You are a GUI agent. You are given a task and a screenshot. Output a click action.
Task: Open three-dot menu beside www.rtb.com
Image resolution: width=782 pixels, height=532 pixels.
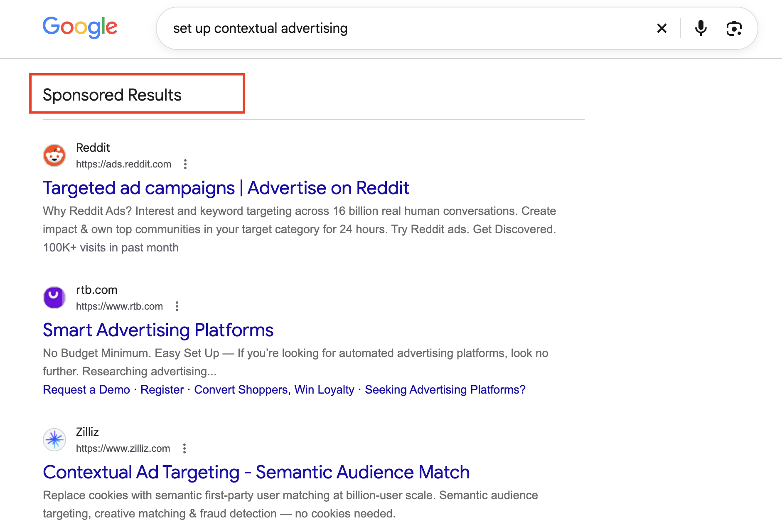coord(177,306)
